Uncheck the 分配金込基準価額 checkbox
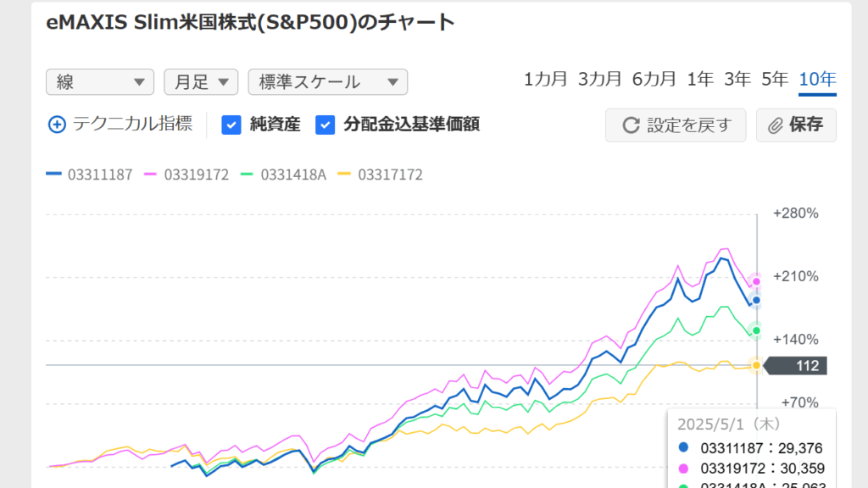This screenshot has width=868, height=488. pyautogui.click(x=325, y=125)
